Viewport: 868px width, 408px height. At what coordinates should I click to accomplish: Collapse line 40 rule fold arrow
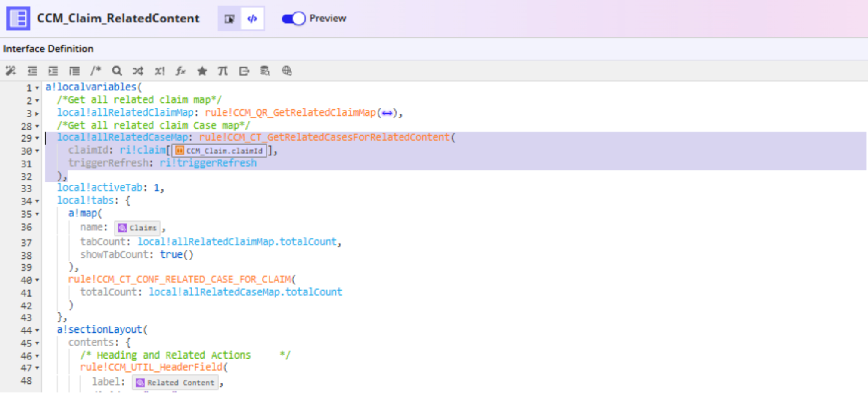37,280
